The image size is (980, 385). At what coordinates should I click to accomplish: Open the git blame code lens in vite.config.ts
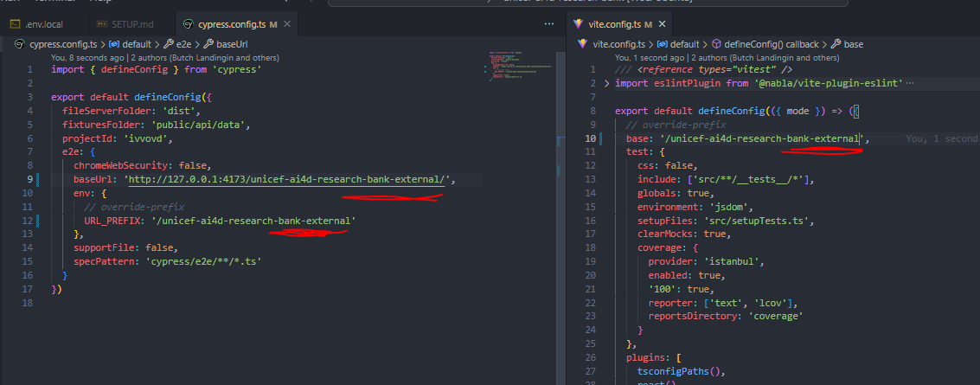(x=728, y=57)
